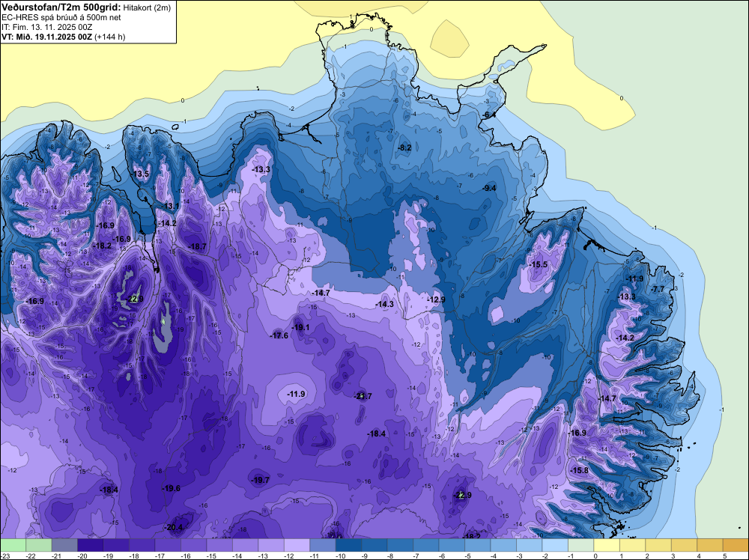Pick the light lavender legend swatch labeled -12

pos(297,545)
